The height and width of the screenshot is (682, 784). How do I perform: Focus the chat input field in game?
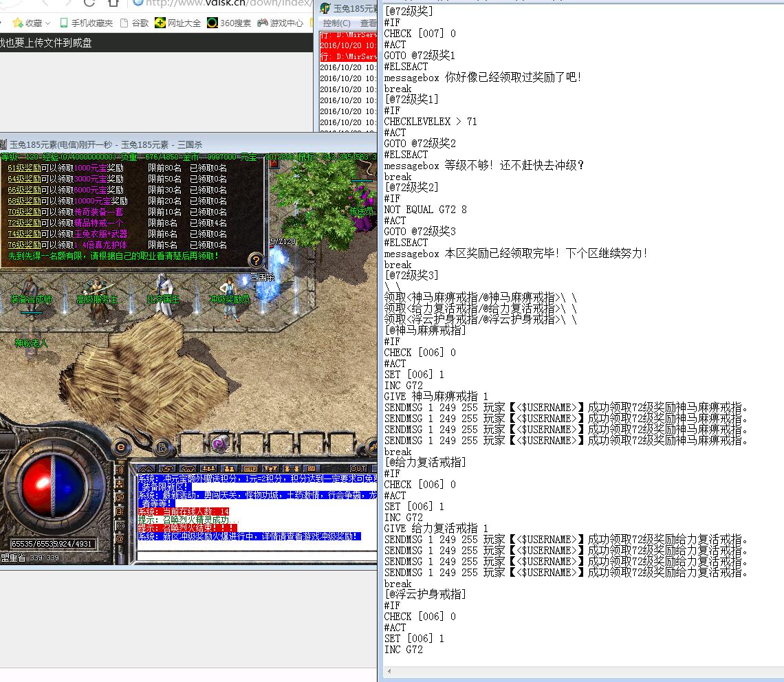click(x=257, y=555)
